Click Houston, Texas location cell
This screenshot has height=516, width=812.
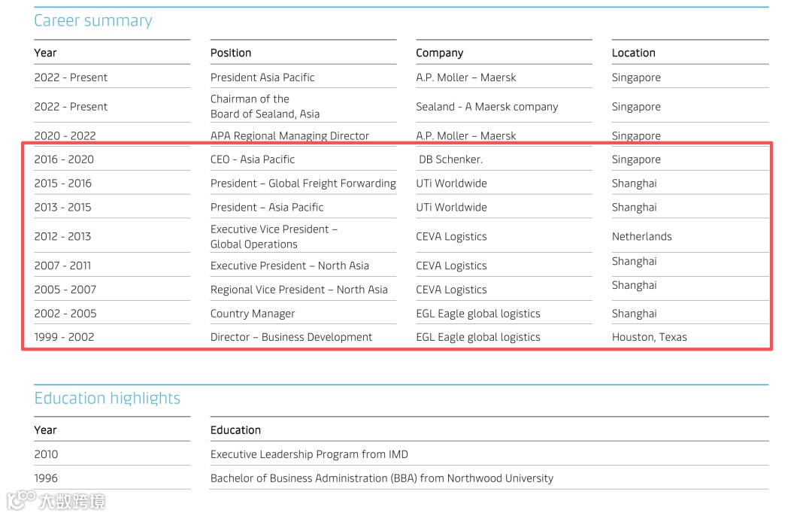click(x=649, y=337)
